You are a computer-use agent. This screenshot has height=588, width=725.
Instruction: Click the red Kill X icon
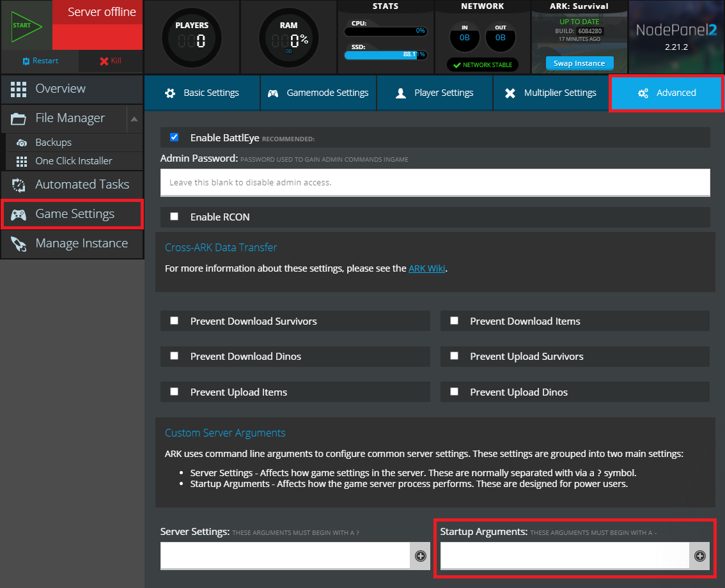[x=104, y=61]
